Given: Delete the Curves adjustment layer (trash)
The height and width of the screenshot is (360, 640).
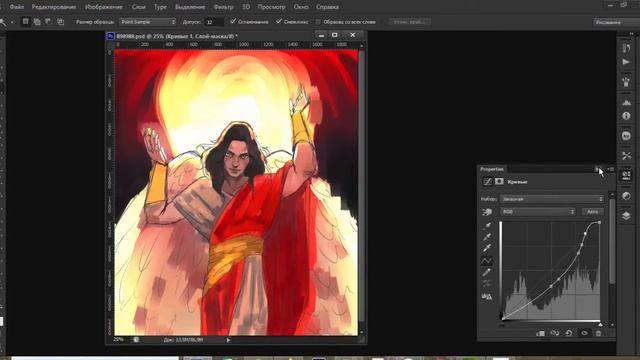Looking at the screenshot, I should tap(598, 333).
